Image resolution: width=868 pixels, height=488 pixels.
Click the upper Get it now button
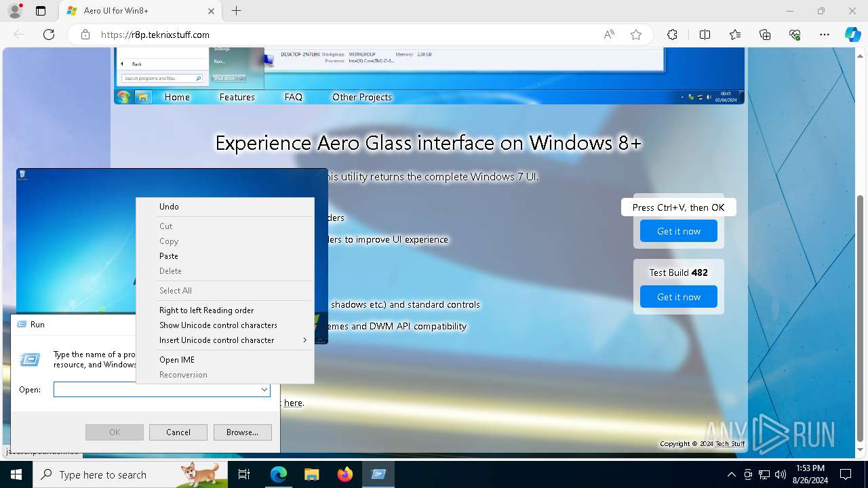[679, 231]
